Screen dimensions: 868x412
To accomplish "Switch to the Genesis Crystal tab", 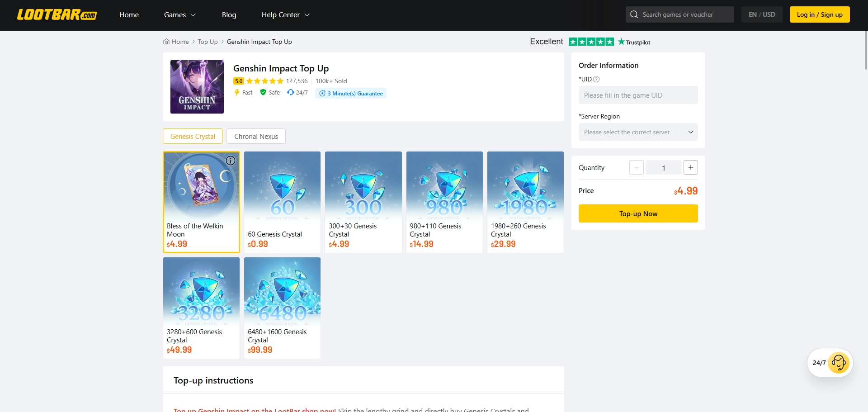I will (193, 137).
